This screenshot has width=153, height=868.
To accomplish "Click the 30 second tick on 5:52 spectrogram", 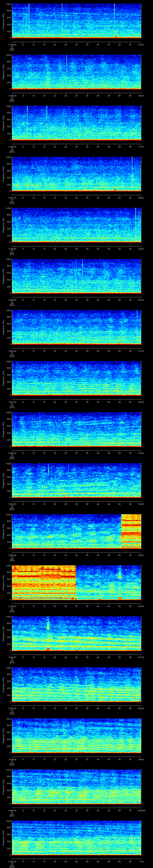I will pyautogui.click(x=76, y=453).
